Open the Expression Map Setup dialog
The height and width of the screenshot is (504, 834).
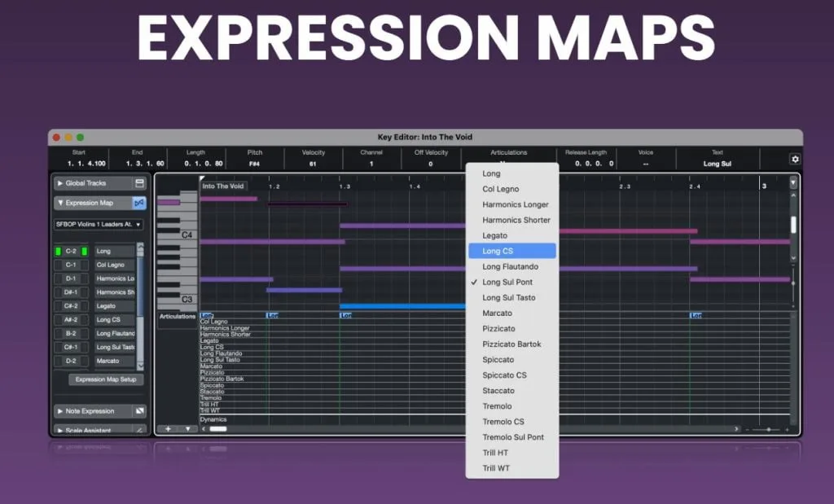tap(105, 379)
